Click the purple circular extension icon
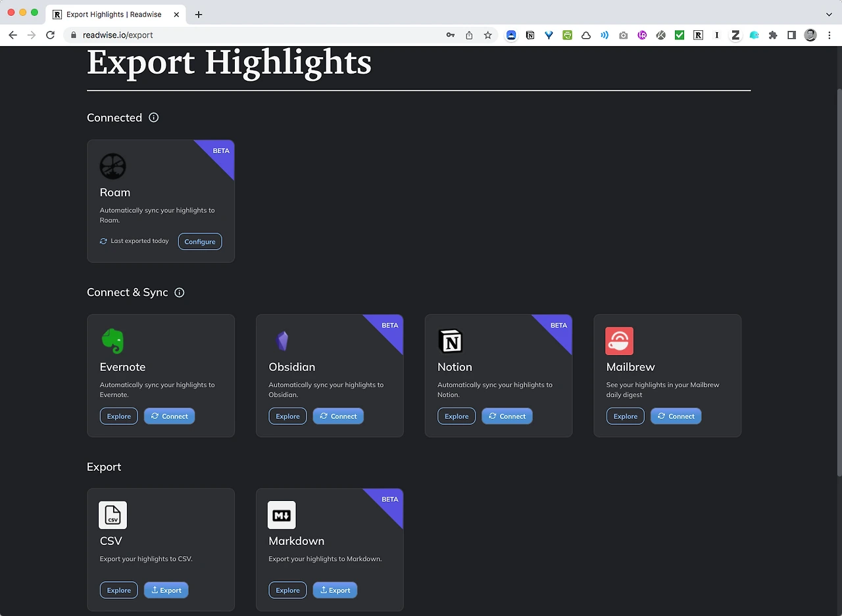 (x=642, y=35)
